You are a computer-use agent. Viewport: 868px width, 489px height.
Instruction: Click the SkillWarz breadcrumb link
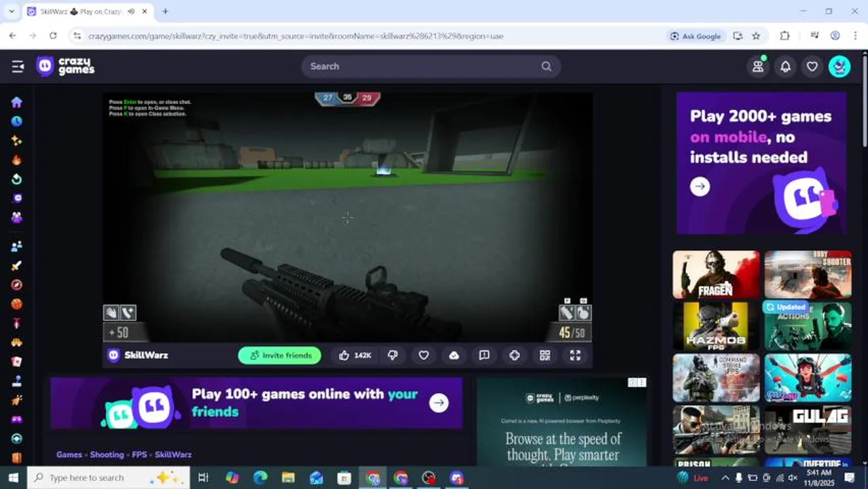173,454
